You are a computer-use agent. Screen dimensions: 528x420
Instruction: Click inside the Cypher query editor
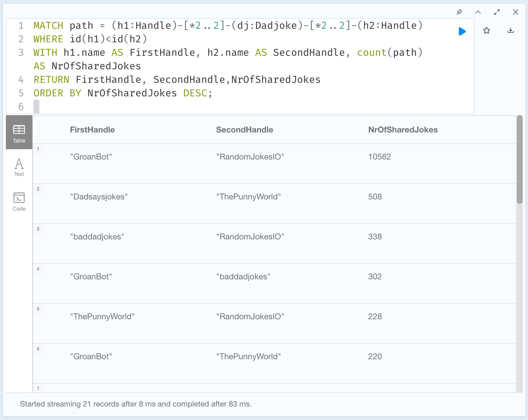(x=240, y=66)
